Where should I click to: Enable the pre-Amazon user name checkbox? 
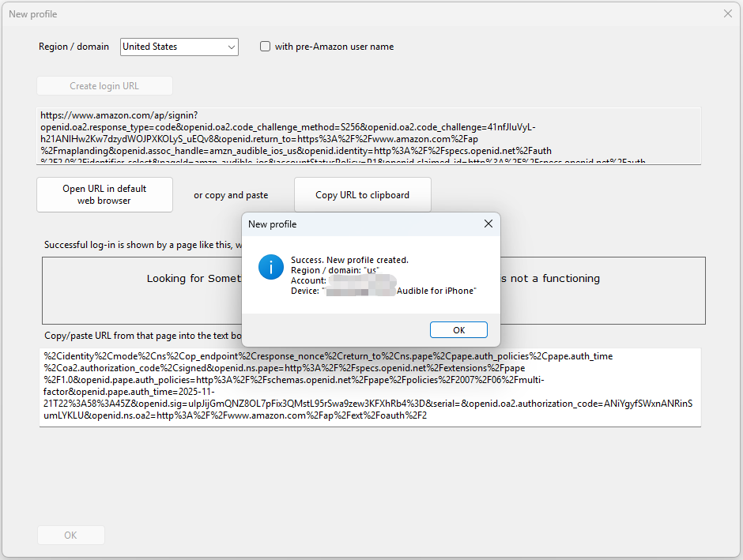point(266,47)
